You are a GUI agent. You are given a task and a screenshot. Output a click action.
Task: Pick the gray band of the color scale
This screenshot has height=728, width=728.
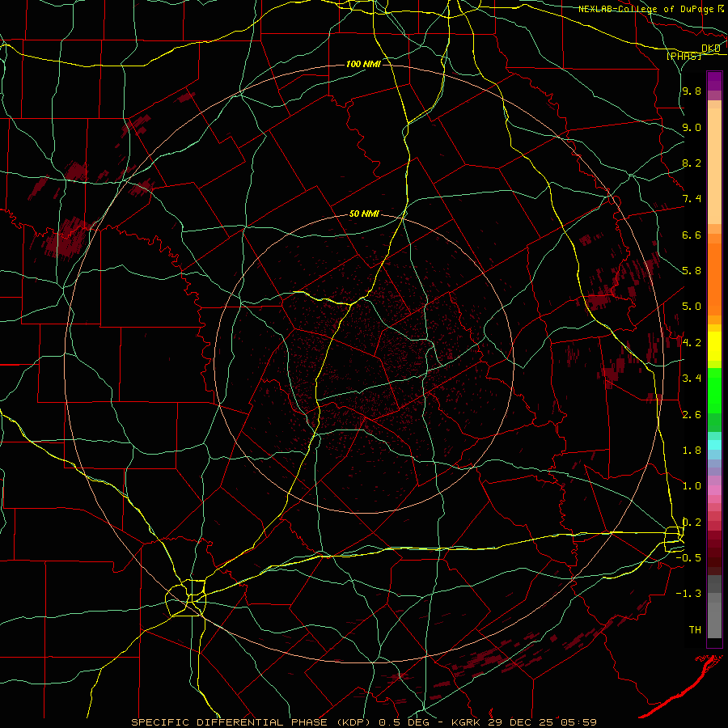(x=714, y=607)
